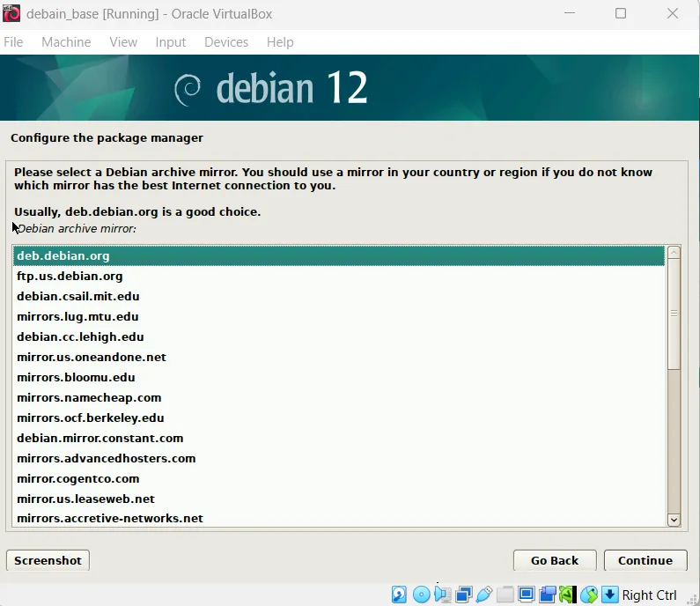The width and height of the screenshot is (700, 606).
Task: Select the mirror.us.oneandone.net mirror
Action: (x=338, y=358)
